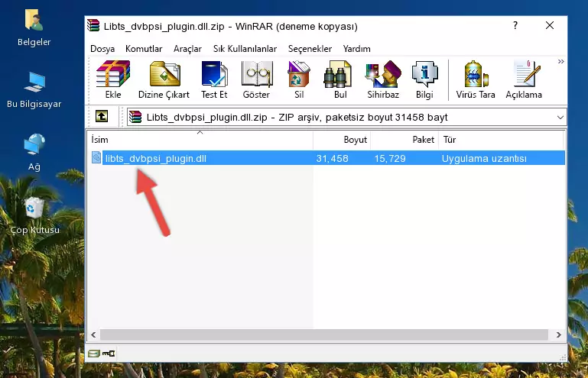
Task: Click the DLL file icon in list
Action: [96, 158]
